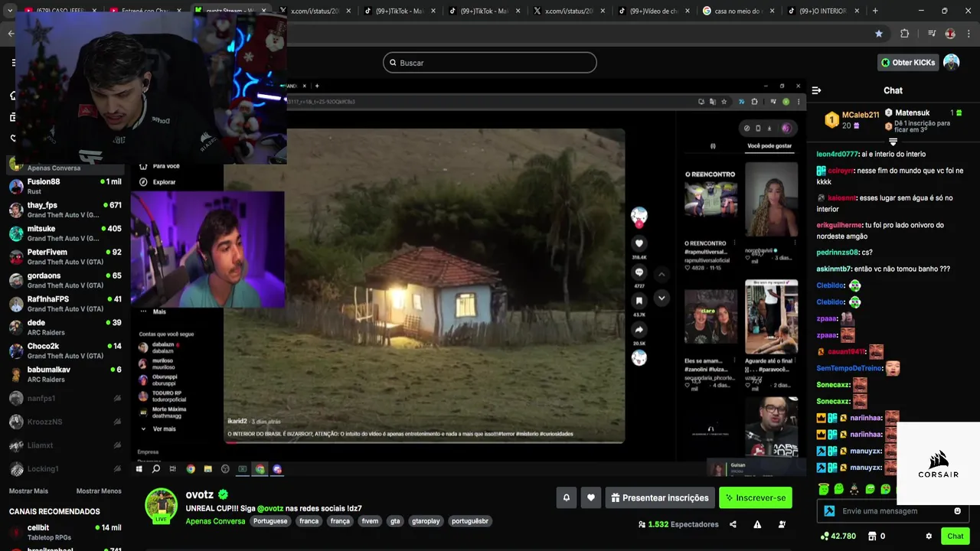
Task: Click the verified badge next to ovotz
Action: [223, 495]
